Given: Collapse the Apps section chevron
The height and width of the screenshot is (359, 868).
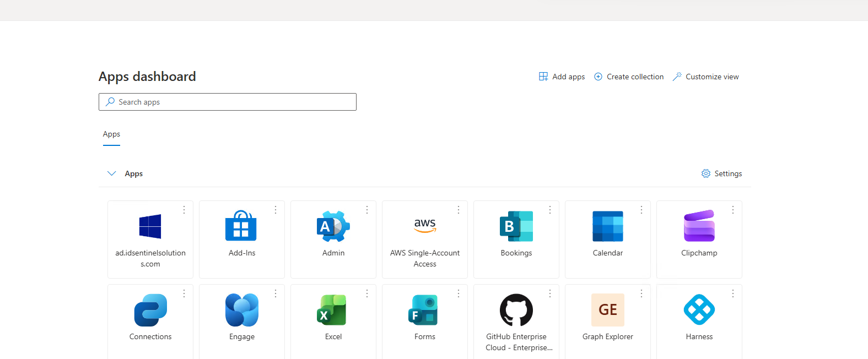Looking at the screenshot, I should point(112,173).
